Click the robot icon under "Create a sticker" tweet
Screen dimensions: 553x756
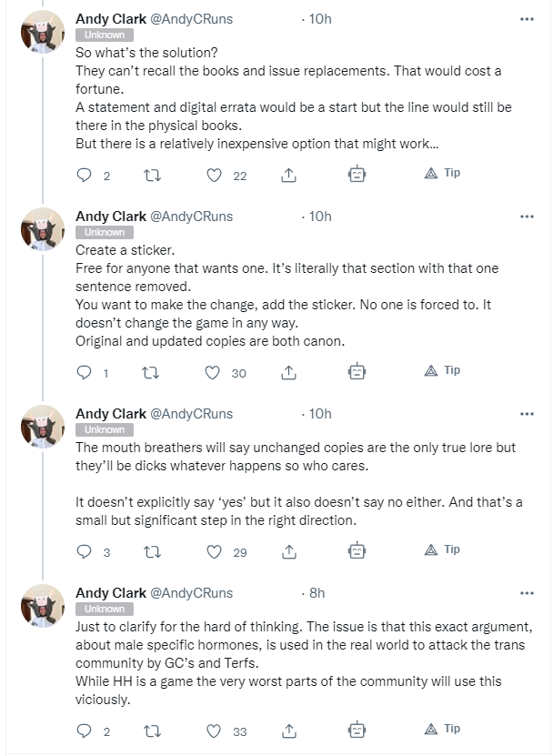[x=357, y=371]
